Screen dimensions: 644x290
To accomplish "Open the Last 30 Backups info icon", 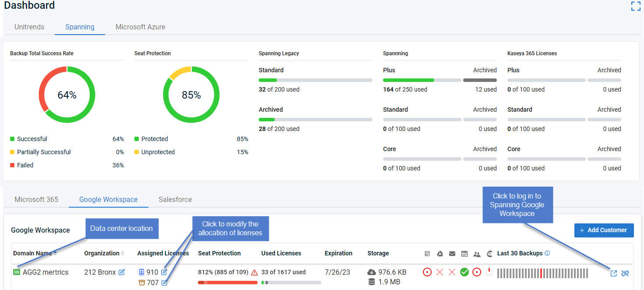I will click(547, 253).
